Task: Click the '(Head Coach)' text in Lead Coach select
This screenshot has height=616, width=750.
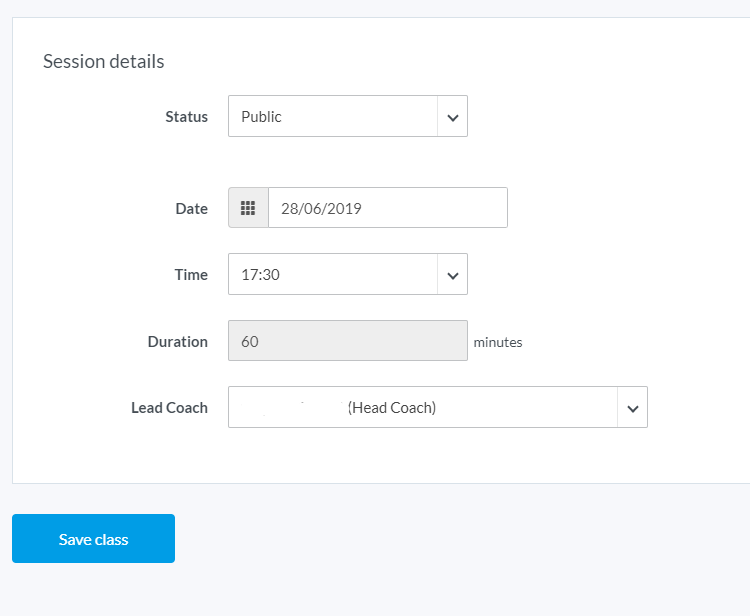Action: pos(392,408)
